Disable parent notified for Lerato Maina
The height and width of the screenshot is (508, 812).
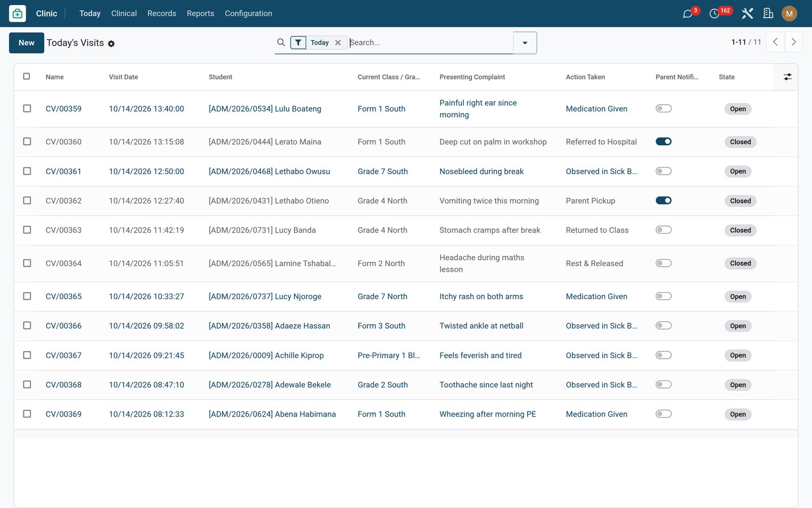(x=663, y=142)
